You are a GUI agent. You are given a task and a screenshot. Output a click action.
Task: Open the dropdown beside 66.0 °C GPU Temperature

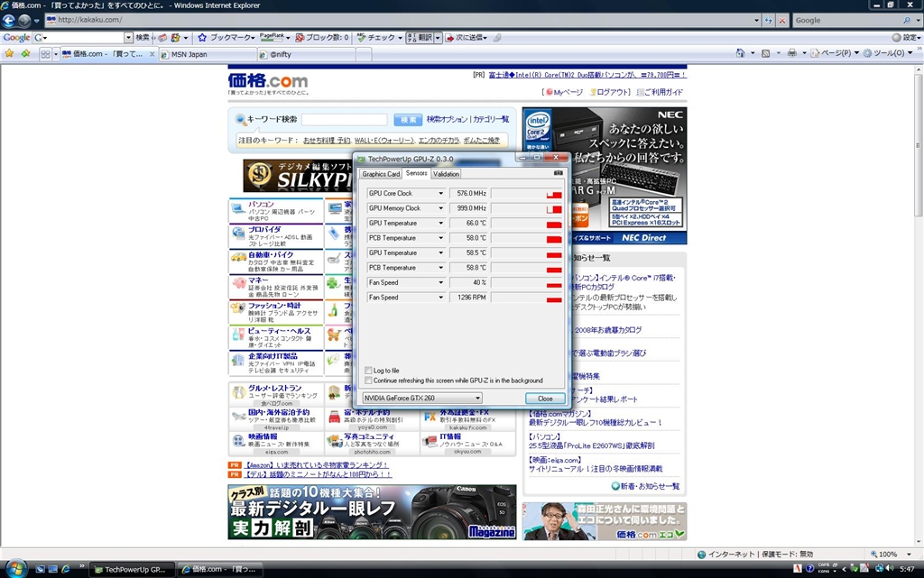440,223
